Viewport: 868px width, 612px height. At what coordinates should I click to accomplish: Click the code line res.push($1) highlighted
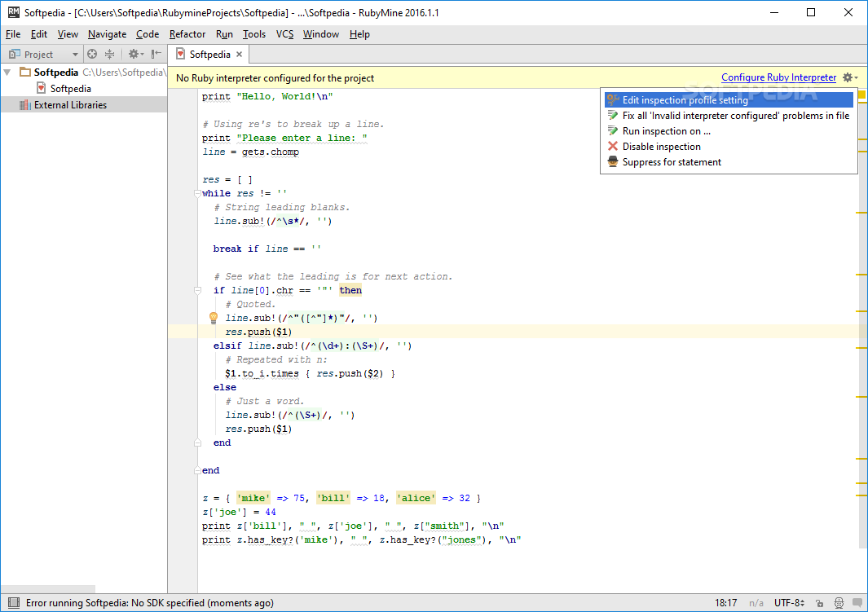(258, 332)
